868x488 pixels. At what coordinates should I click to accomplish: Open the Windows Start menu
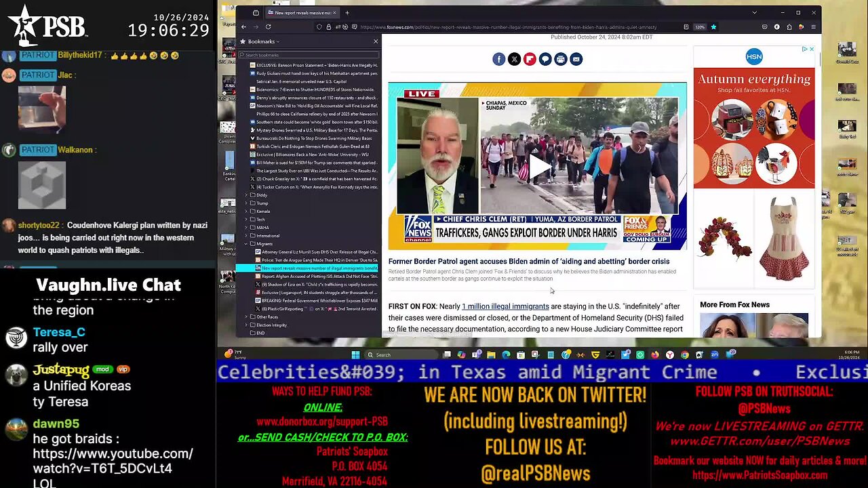point(355,354)
